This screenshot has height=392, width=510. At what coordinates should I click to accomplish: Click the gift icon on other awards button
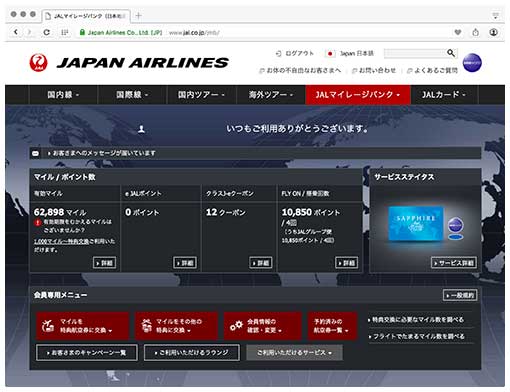click(146, 326)
